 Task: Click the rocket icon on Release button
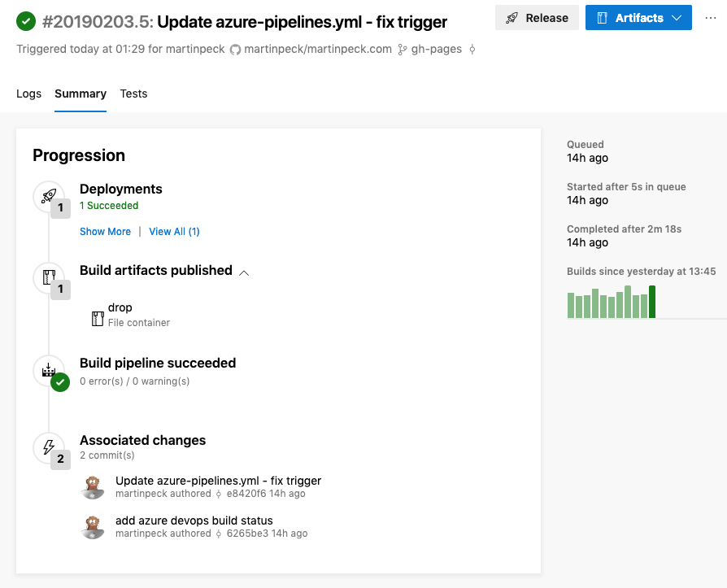(x=512, y=18)
